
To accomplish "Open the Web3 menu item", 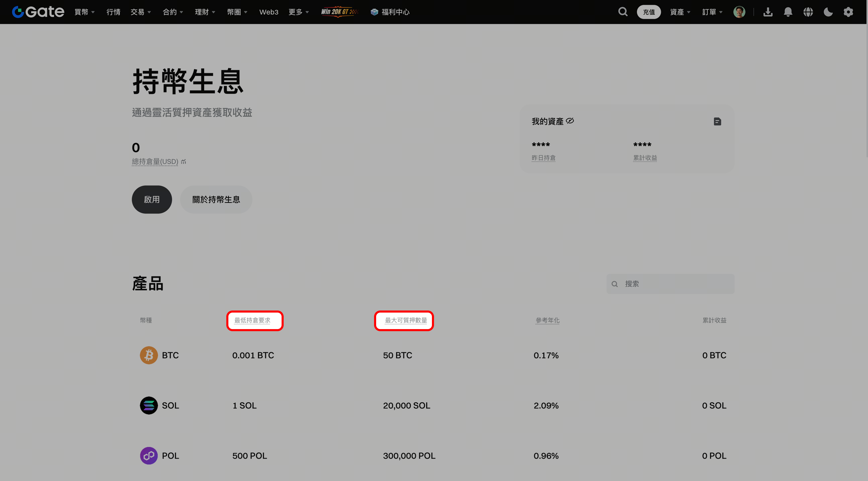I will click(269, 12).
